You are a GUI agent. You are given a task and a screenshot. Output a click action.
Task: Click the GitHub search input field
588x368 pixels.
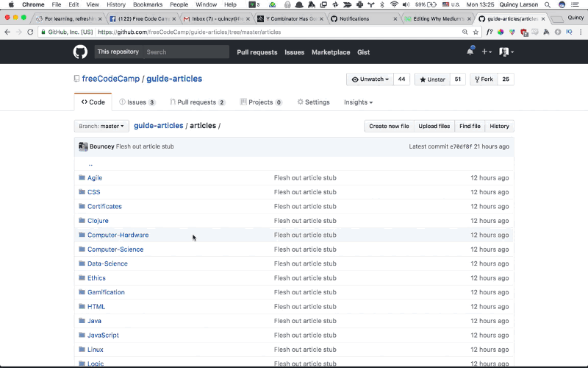click(x=186, y=52)
